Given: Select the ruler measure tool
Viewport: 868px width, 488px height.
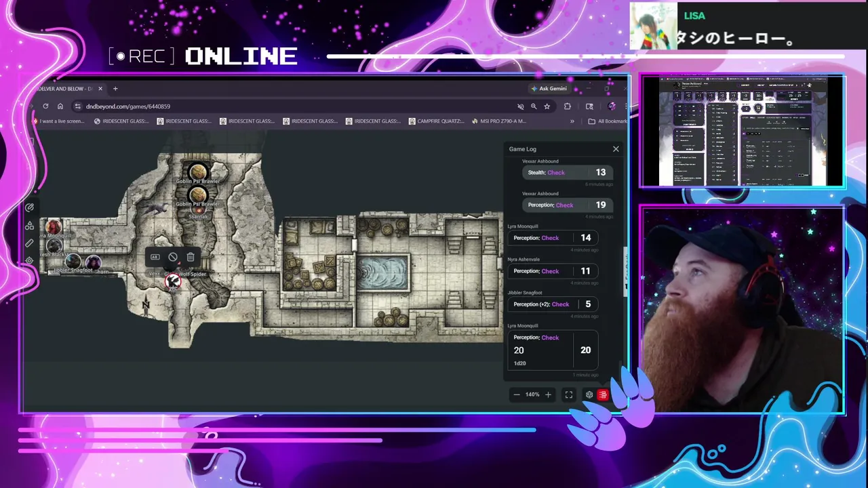Looking at the screenshot, I should 29,243.
